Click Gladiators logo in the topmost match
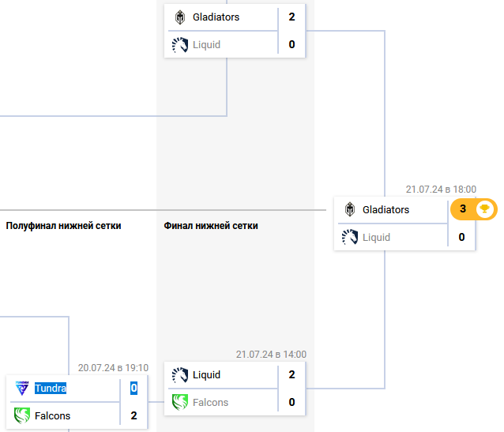504x432 pixels. [180, 17]
